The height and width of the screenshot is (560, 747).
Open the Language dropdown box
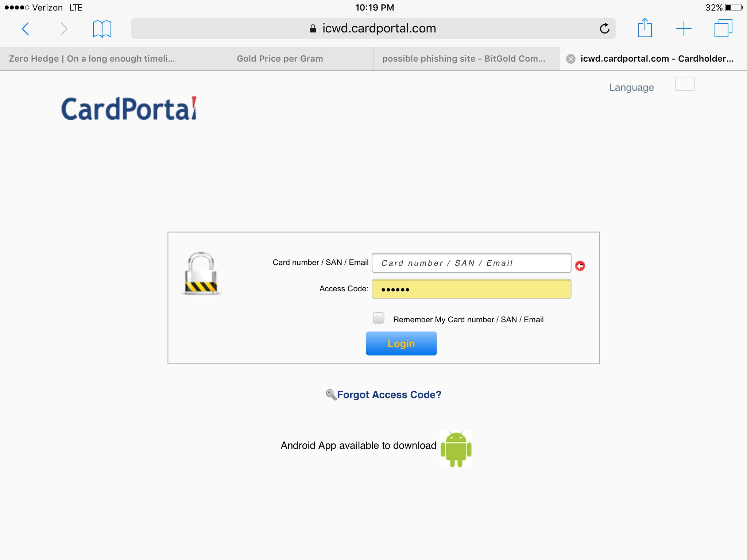(x=685, y=84)
